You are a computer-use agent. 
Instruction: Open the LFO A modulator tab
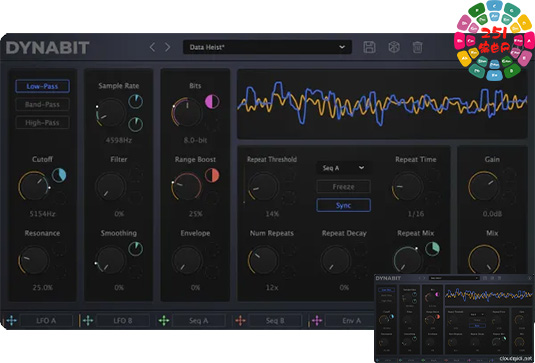pos(46,321)
